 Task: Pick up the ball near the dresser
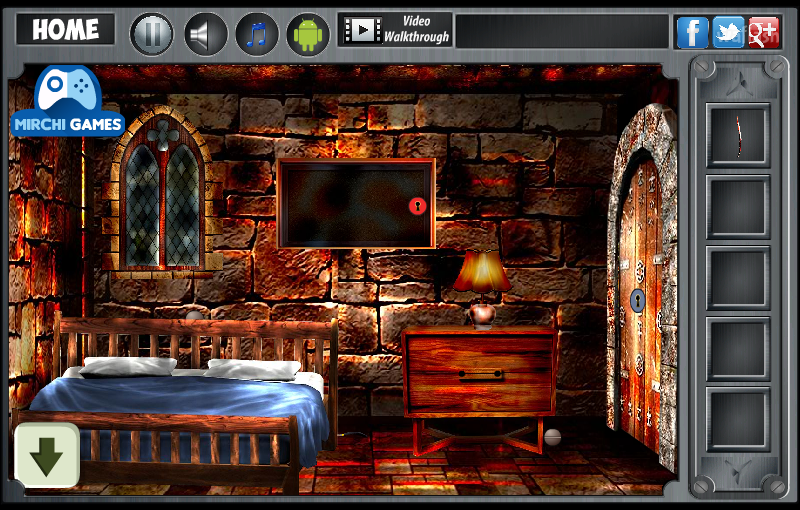553,437
